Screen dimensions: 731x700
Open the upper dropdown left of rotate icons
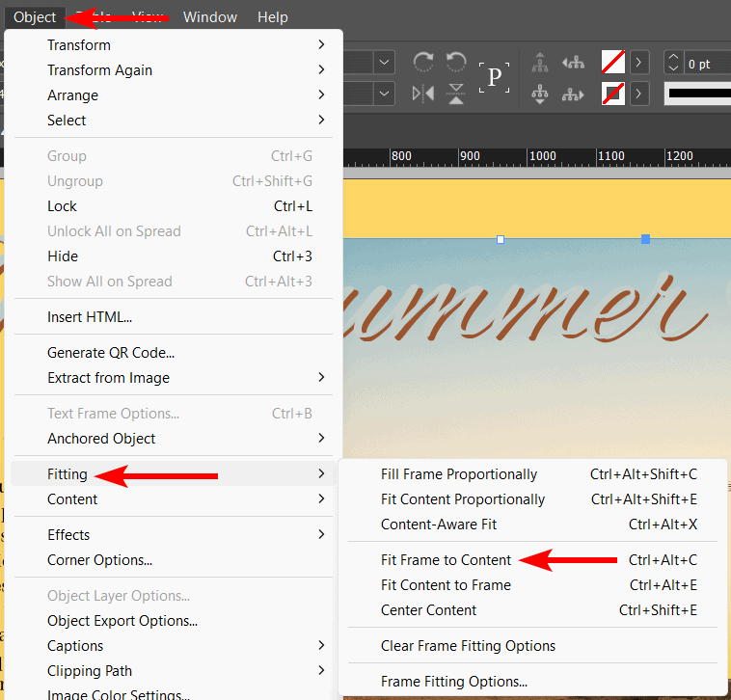(x=385, y=64)
